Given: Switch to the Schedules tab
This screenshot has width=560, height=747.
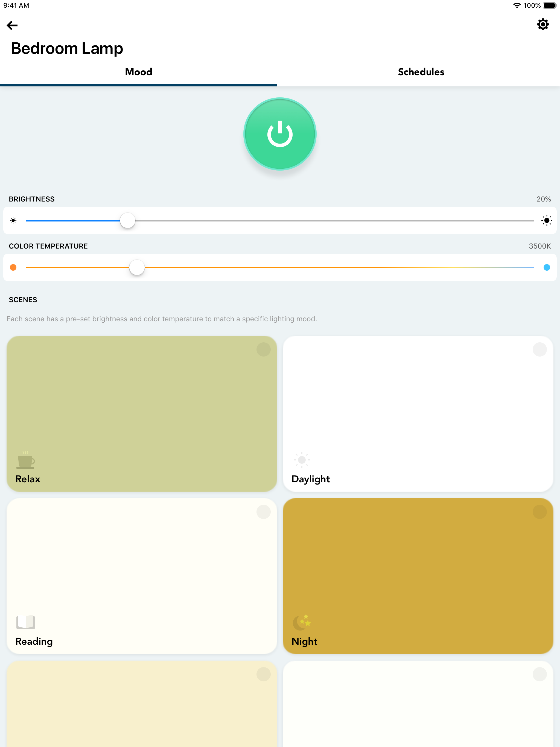Looking at the screenshot, I should coord(421,72).
